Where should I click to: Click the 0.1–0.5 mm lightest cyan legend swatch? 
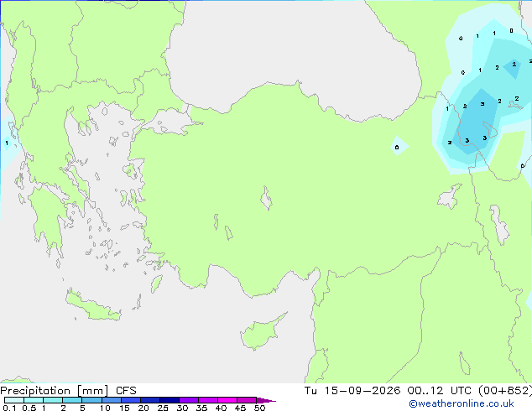[x=14, y=400]
